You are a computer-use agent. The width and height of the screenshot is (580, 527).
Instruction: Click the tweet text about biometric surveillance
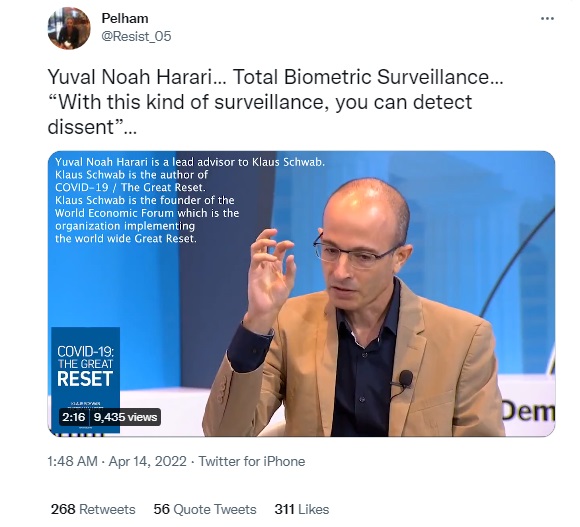[275, 102]
